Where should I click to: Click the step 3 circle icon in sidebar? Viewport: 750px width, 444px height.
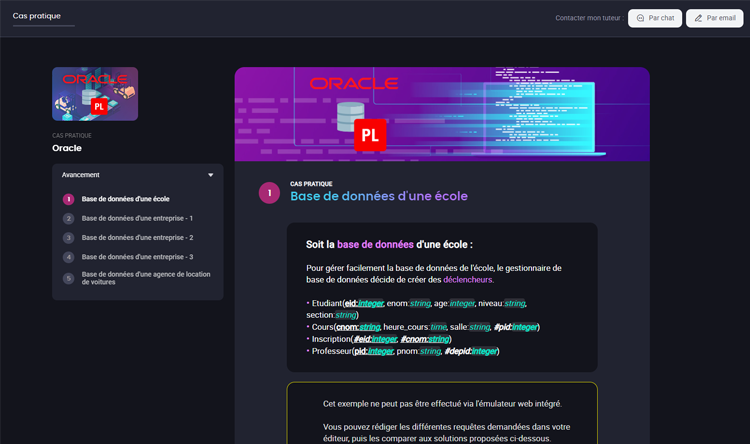(68, 238)
